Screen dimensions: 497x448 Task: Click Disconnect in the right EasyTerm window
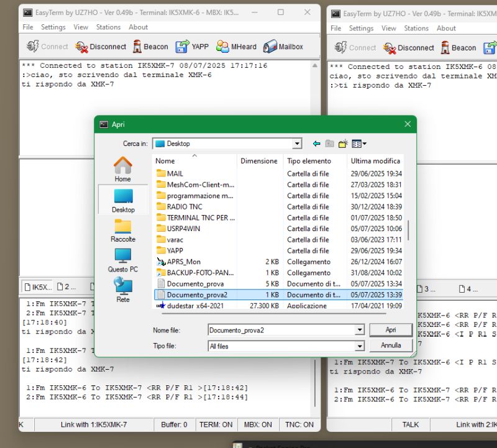point(408,48)
